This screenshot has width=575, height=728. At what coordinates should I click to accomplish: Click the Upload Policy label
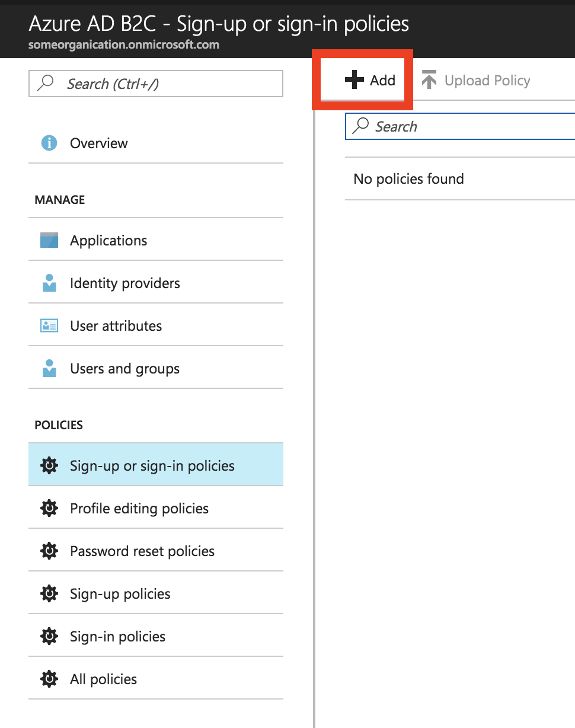point(487,81)
